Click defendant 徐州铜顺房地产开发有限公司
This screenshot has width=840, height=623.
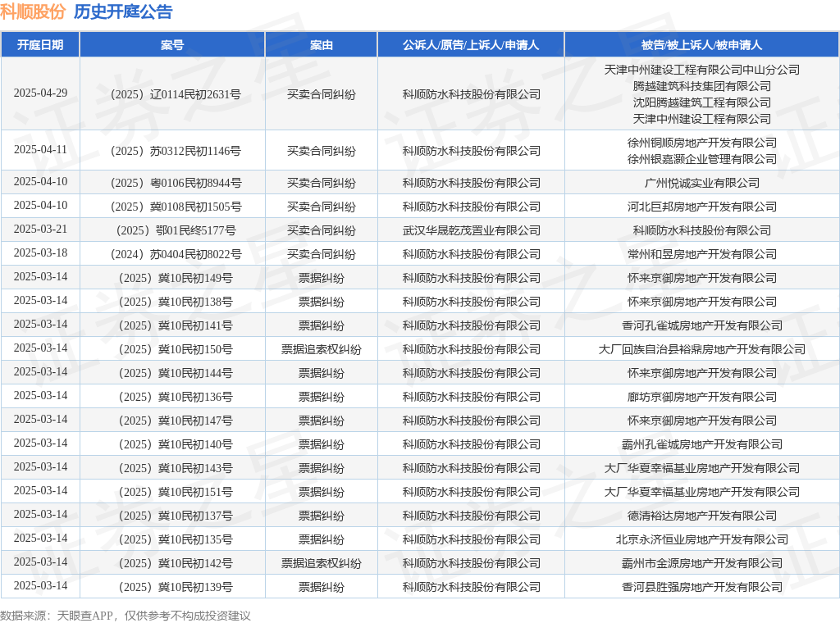(x=702, y=143)
